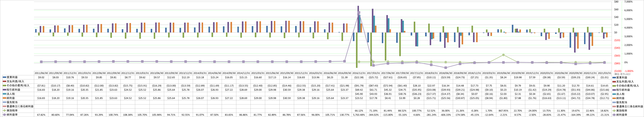
Task: Select the 2020/09/30 column header
Action: click(576, 73)
